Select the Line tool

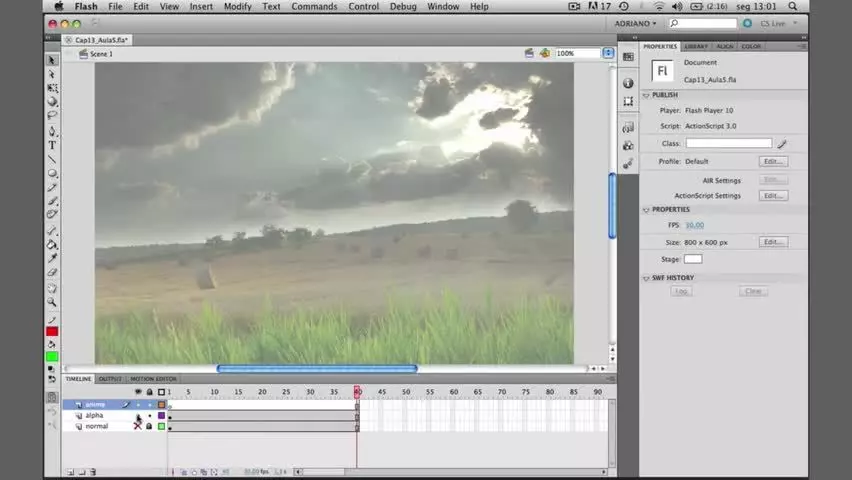(x=52, y=159)
